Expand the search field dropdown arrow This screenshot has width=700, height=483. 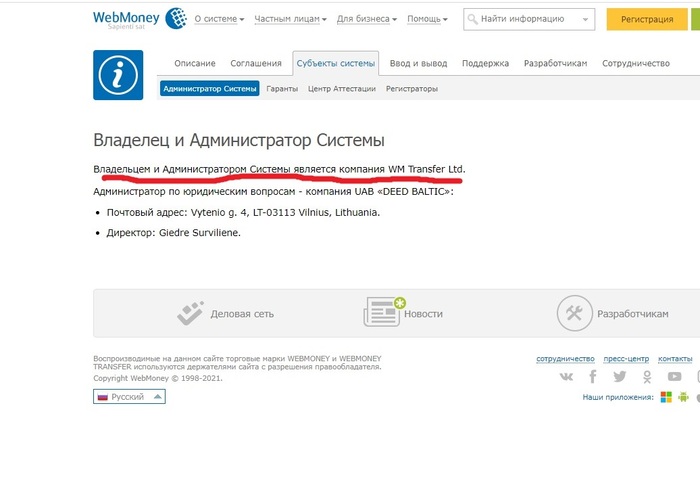coord(585,19)
